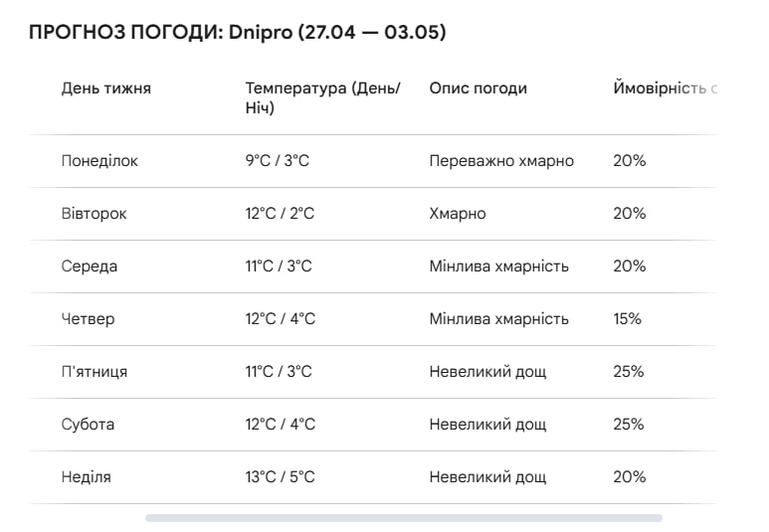Click Monday's temperature "9°C / 3°C"
Image resolution: width=769 pixels, height=532 pixels.
pos(278,161)
